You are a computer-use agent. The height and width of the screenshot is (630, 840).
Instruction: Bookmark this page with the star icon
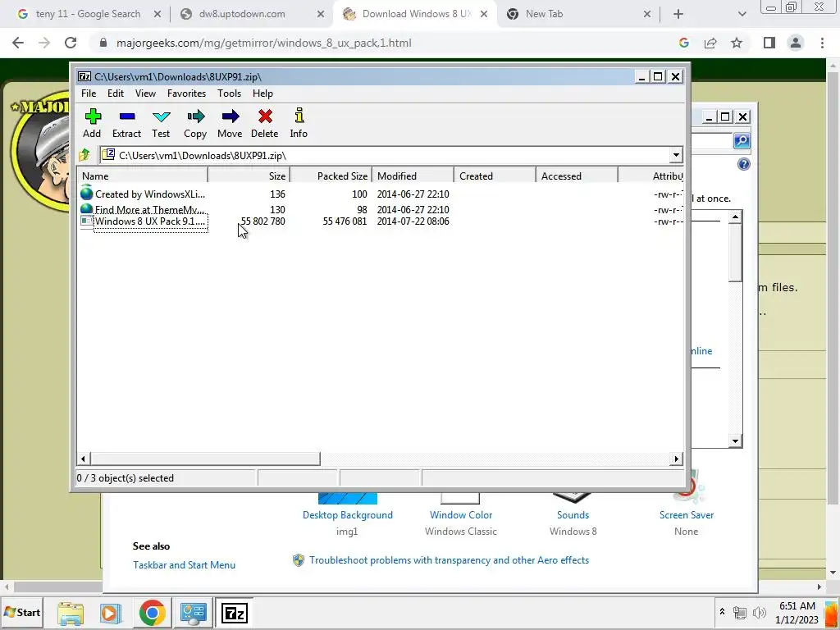(x=737, y=43)
